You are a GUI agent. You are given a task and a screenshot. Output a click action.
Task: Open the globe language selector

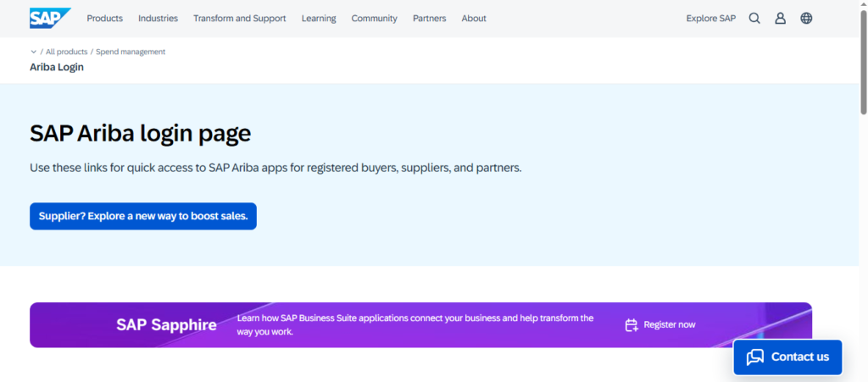(x=807, y=19)
